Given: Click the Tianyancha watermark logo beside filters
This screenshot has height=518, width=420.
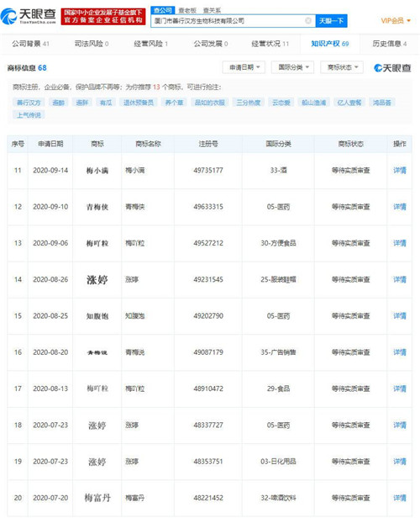Looking at the screenshot, I should click(x=392, y=68).
